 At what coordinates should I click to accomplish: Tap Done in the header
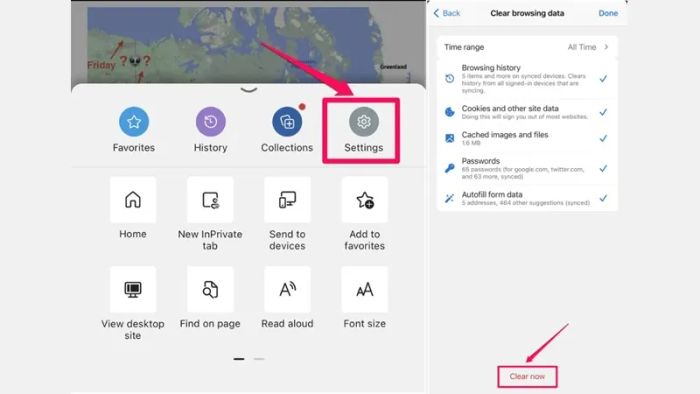click(x=608, y=13)
